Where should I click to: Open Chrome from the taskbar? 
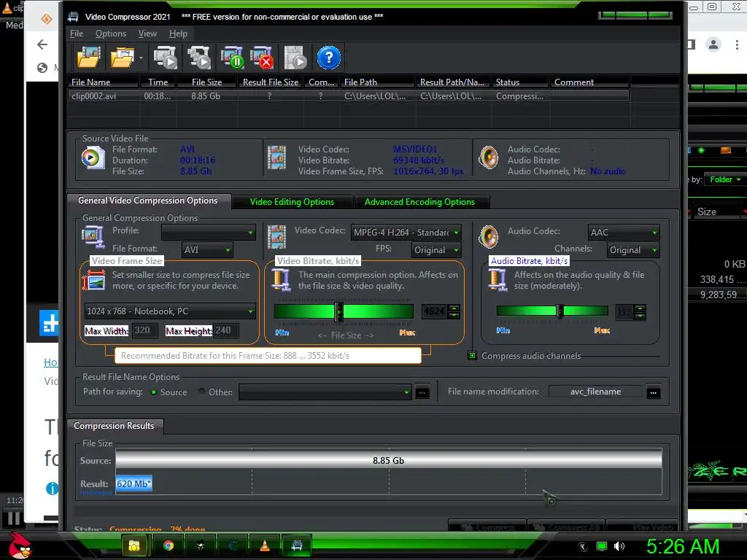coord(169,545)
